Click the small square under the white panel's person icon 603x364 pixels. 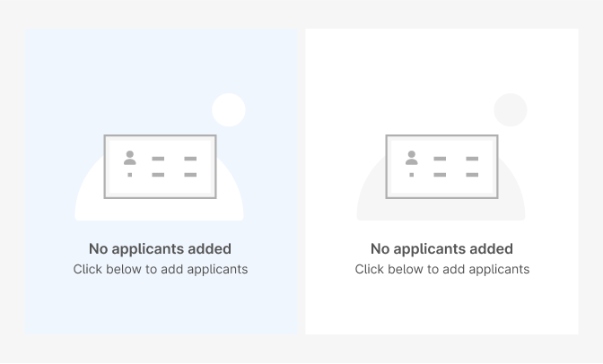412,175
